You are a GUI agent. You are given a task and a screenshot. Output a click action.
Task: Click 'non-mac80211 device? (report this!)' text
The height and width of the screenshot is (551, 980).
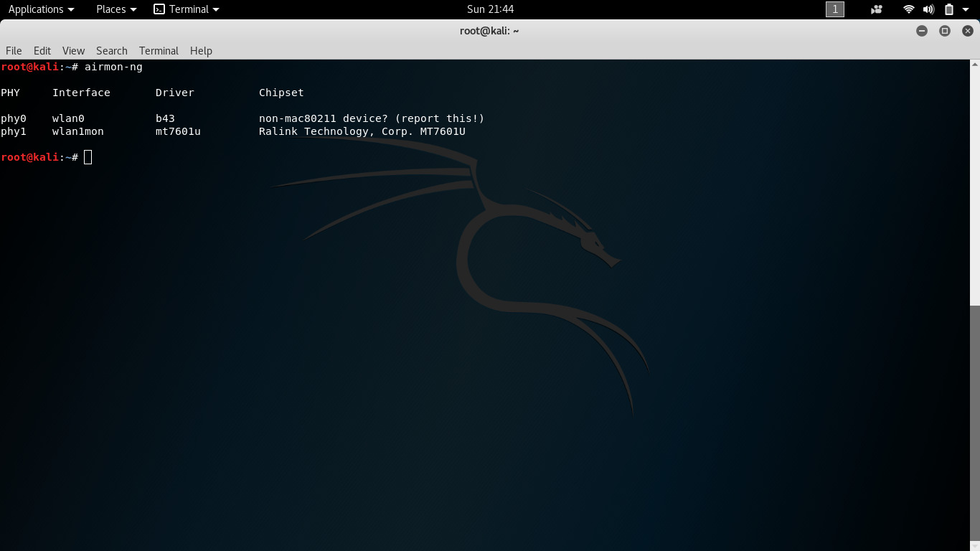(x=372, y=118)
